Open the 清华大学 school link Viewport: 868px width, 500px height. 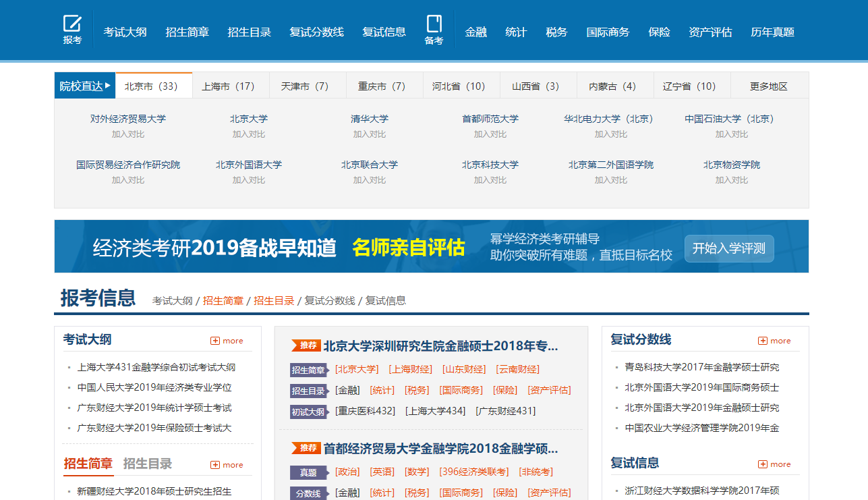pyautogui.click(x=370, y=119)
